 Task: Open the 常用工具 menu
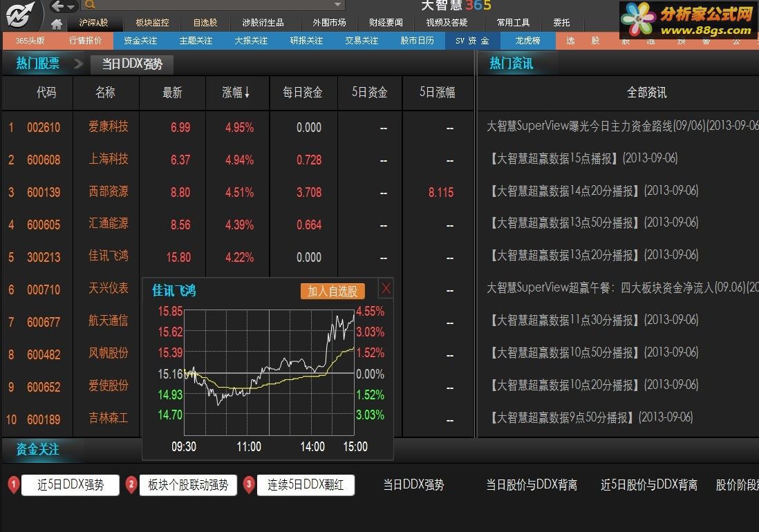click(513, 23)
